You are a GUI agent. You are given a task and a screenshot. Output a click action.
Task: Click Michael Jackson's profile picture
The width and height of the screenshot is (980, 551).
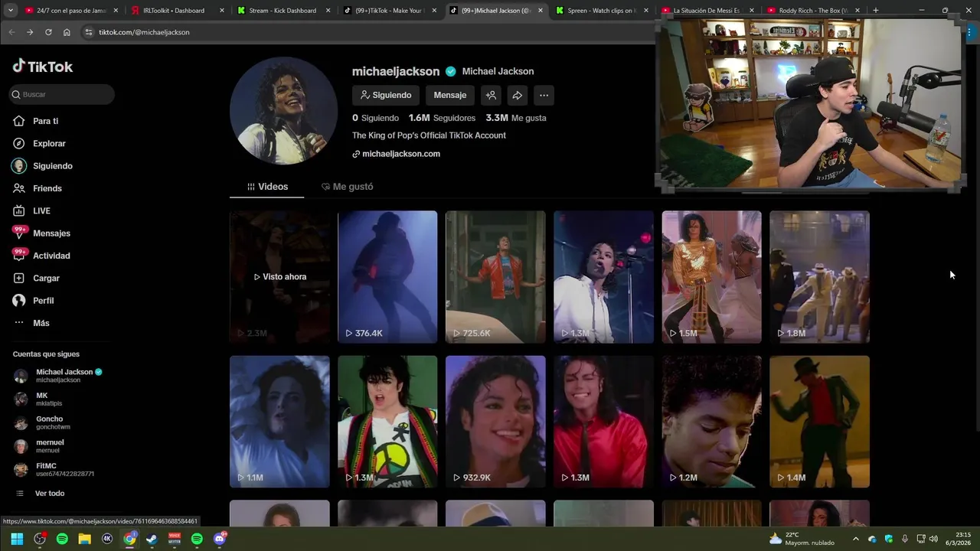[283, 111]
